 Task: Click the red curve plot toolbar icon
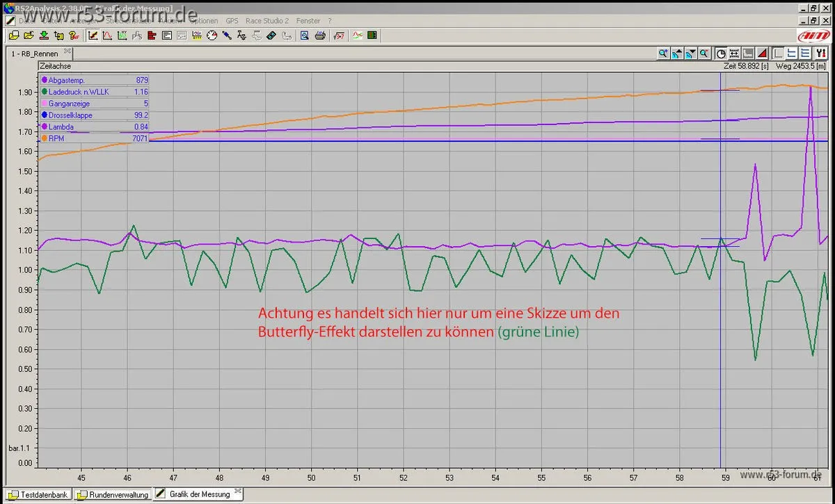coord(107,35)
